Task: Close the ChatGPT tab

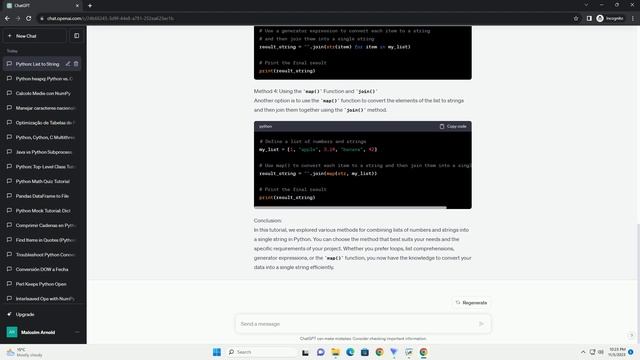Action: (x=77, y=6)
